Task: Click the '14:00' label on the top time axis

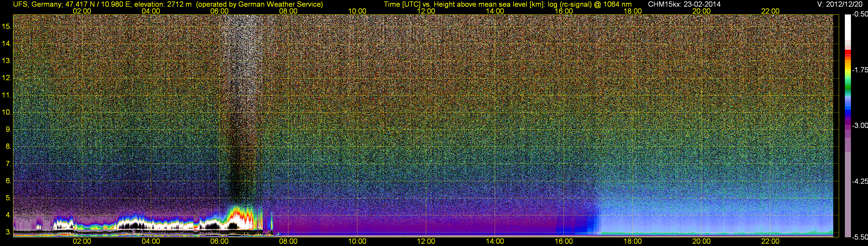Action: point(495,11)
